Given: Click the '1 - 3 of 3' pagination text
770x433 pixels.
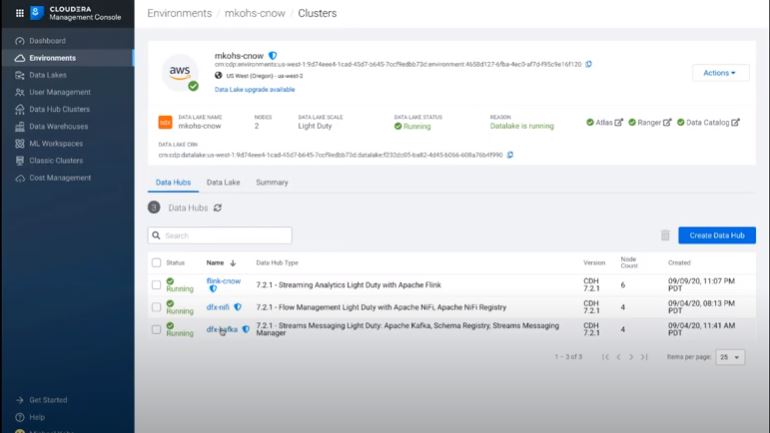Looking at the screenshot, I should 568,357.
